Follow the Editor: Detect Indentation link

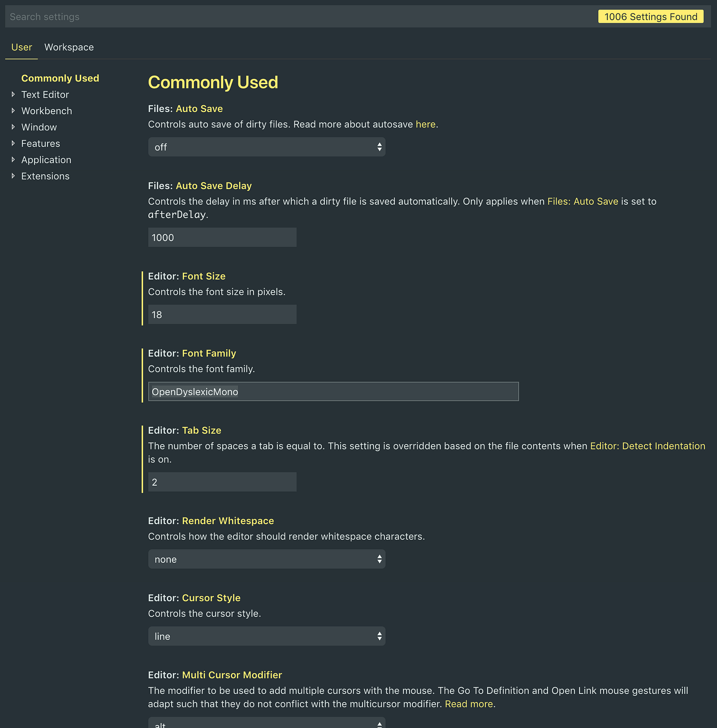[x=648, y=446]
